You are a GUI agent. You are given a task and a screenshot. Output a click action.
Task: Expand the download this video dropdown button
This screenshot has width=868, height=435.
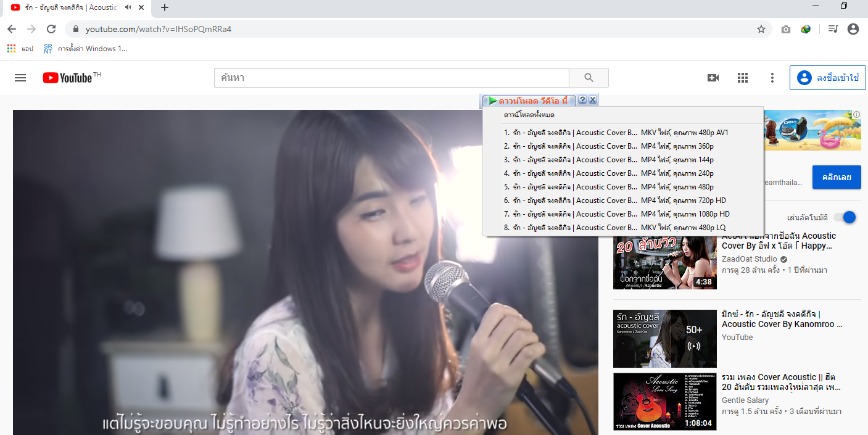(529, 101)
